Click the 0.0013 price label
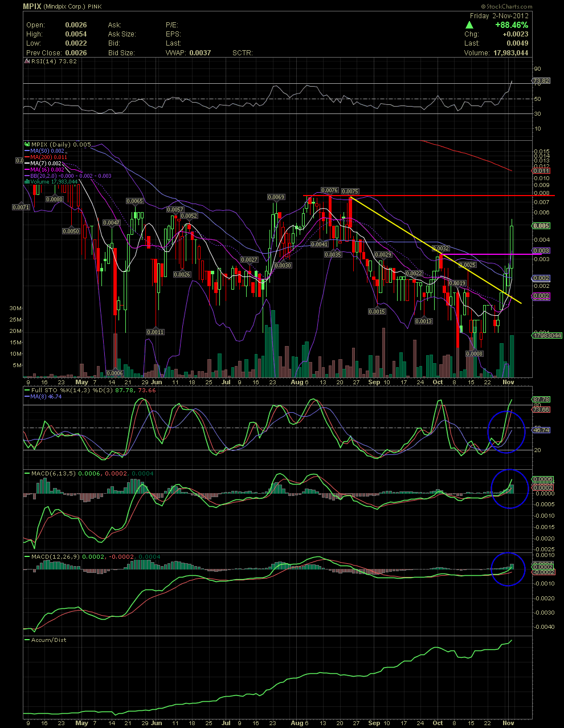564x728 pixels. click(x=423, y=322)
